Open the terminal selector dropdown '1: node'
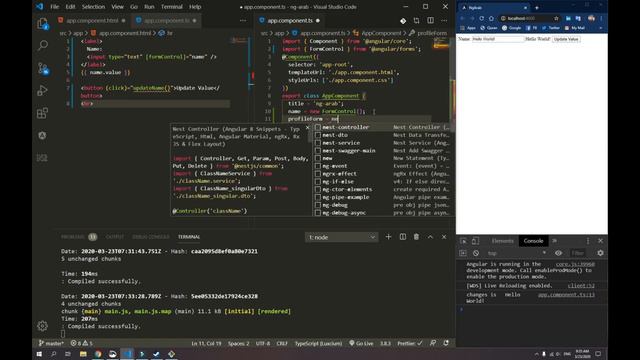The height and width of the screenshot is (360, 640). (x=342, y=237)
